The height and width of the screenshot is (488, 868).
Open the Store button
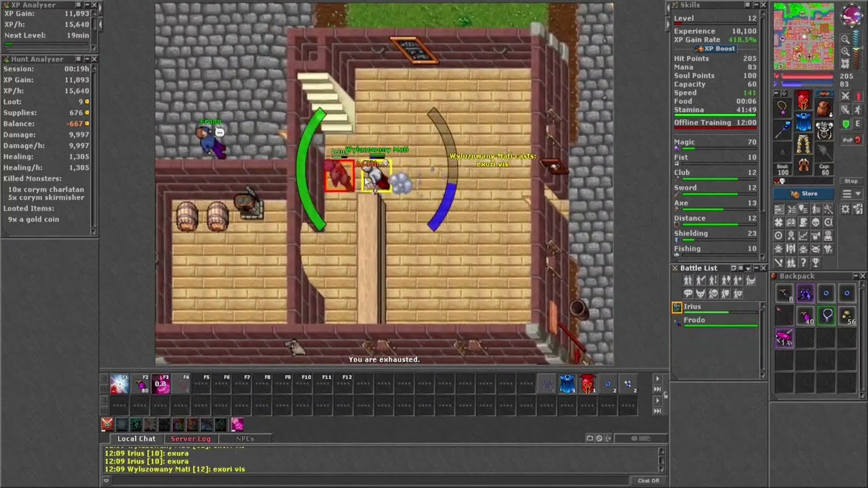[803, 194]
